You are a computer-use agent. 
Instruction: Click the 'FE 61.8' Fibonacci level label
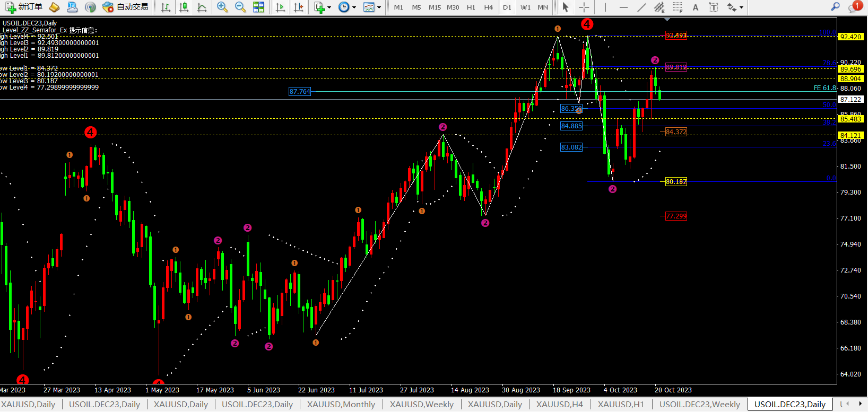point(824,88)
